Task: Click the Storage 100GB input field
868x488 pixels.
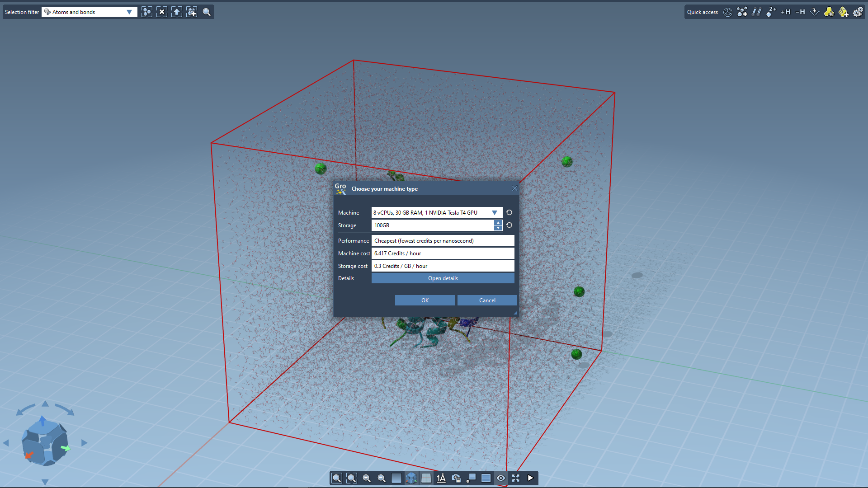Action: tap(432, 225)
